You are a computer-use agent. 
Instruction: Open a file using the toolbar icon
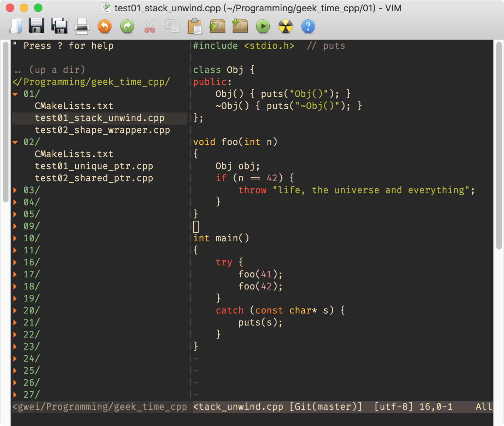15,27
